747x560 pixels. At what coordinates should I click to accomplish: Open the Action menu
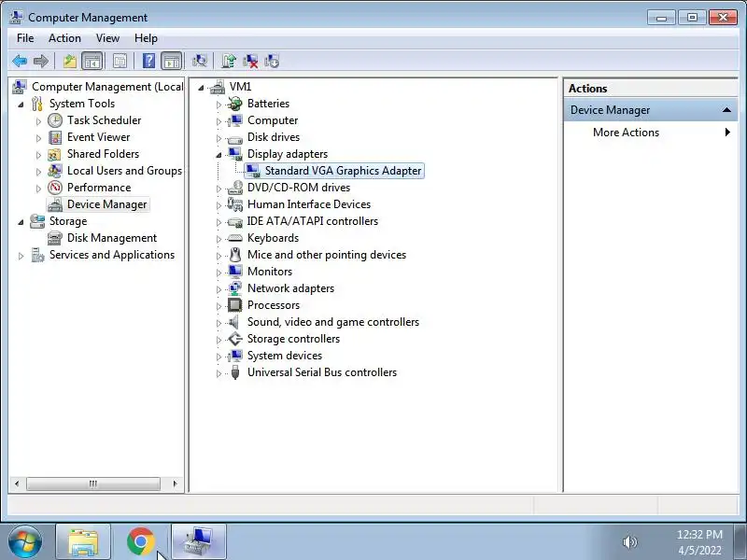(x=64, y=38)
